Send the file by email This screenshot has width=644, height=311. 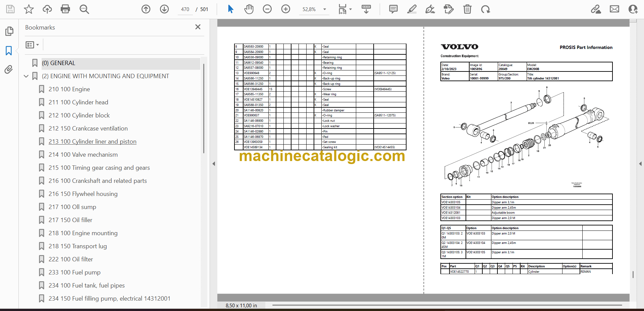click(x=614, y=9)
